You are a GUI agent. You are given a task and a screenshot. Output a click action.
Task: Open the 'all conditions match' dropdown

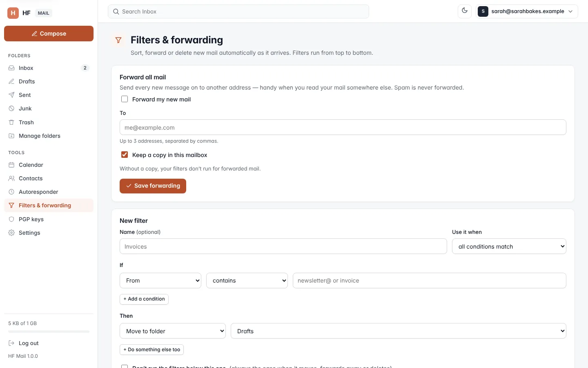coord(509,246)
